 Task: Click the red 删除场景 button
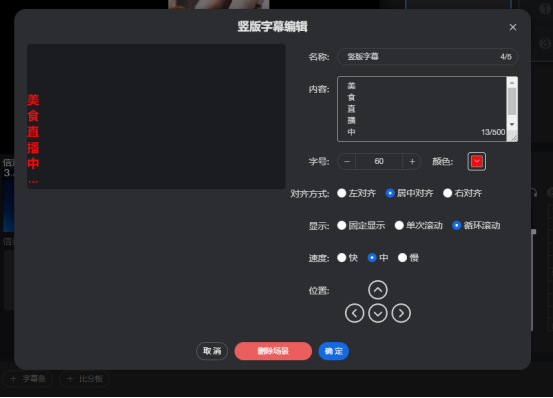[x=273, y=351]
